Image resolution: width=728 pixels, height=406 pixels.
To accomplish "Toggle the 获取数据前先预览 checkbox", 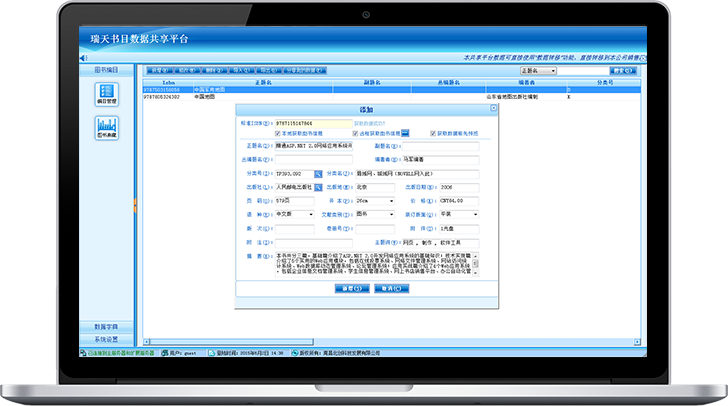I will (433, 133).
